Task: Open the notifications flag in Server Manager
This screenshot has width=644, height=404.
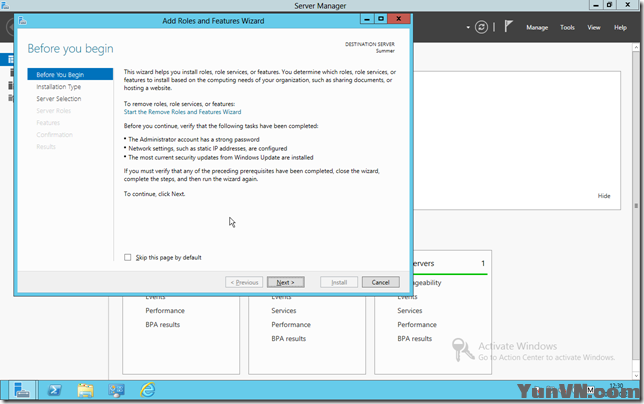Action: click(508, 26)
